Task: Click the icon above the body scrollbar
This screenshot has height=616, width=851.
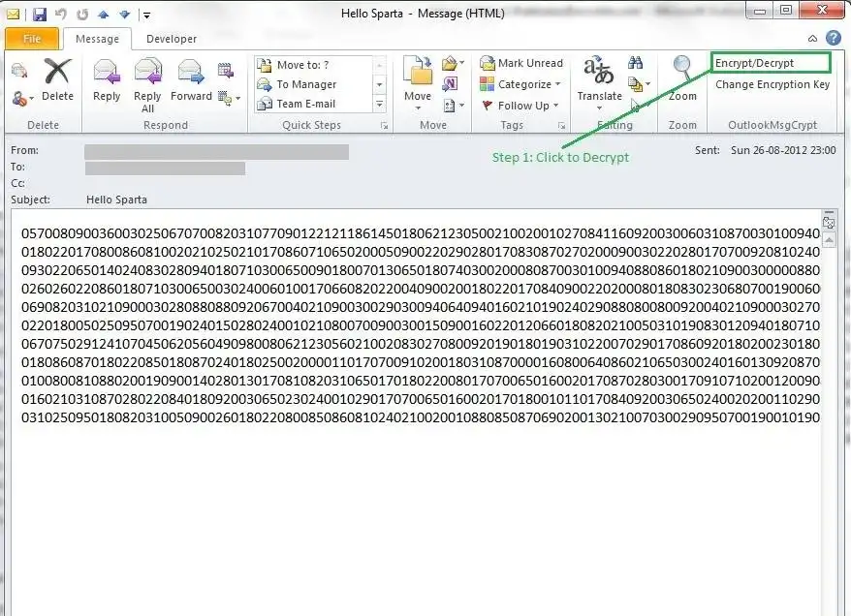Action: click(x=829, y=222)
